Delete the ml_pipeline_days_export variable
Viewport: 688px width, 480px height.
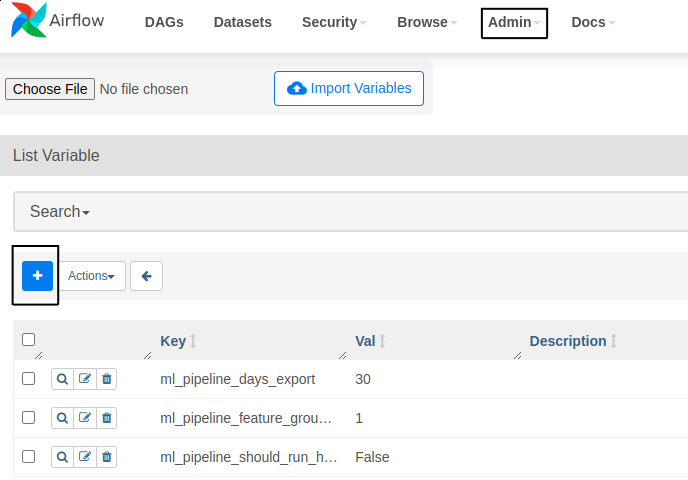107,379
